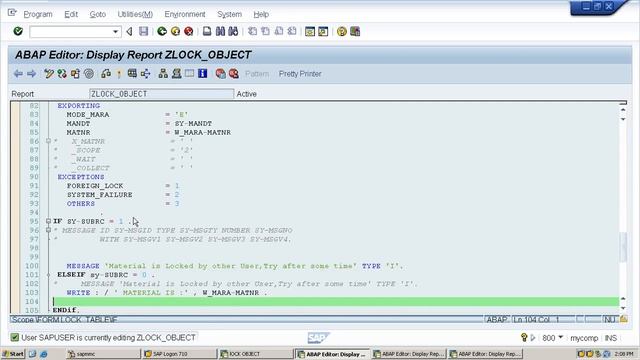Image resolution: width=640 pixels, height=360 pixels.
Task: Click the 'FOREIGN_LOCK' exception line
Action: pyautogui.click(x=123, y=186)
